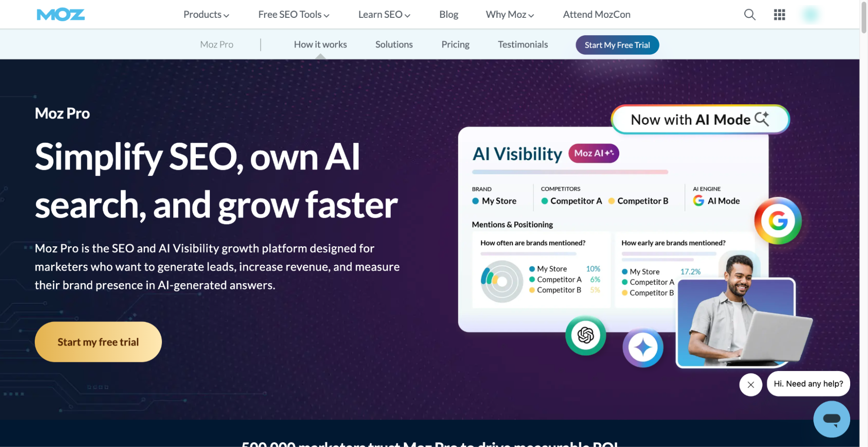
Task: Click How early are brands mentioned? heading
Action: 673,243
